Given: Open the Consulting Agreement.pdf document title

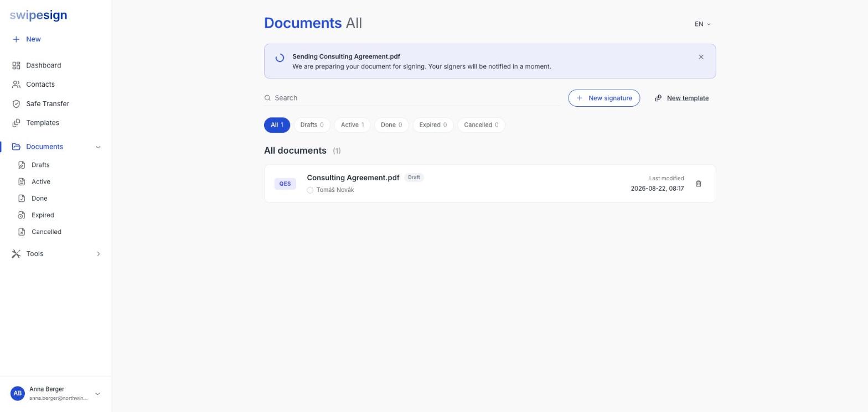Looking at the screenshot, I should 353,178.
